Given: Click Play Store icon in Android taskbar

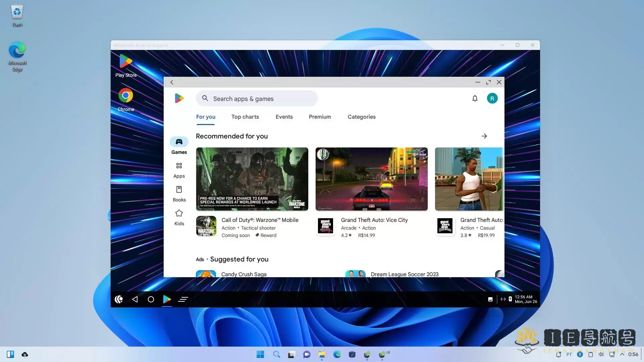Looking at the screenshot, I should pyautogui.click(x=167, y=299).
